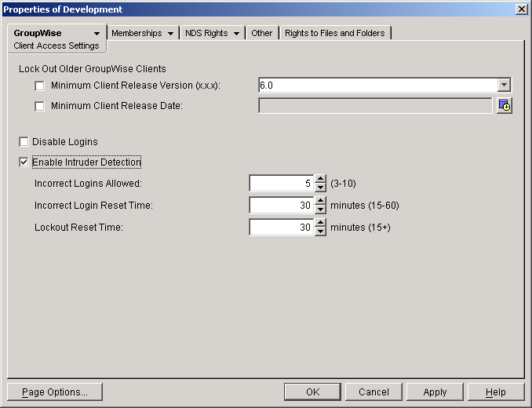Click the OK button
Screen dimensions: 532x408
[x=312, y=392]
